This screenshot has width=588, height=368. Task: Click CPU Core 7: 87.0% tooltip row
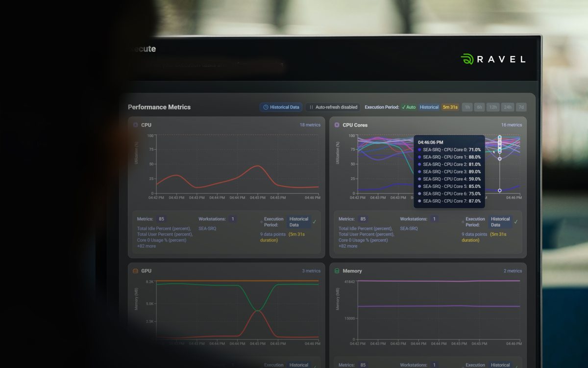click(x=449, y=201)
